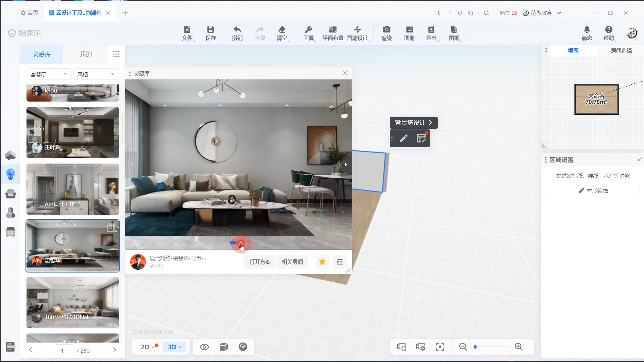Click zoom in magnifier icon
644x362 pixels.
tap(519, 347)
